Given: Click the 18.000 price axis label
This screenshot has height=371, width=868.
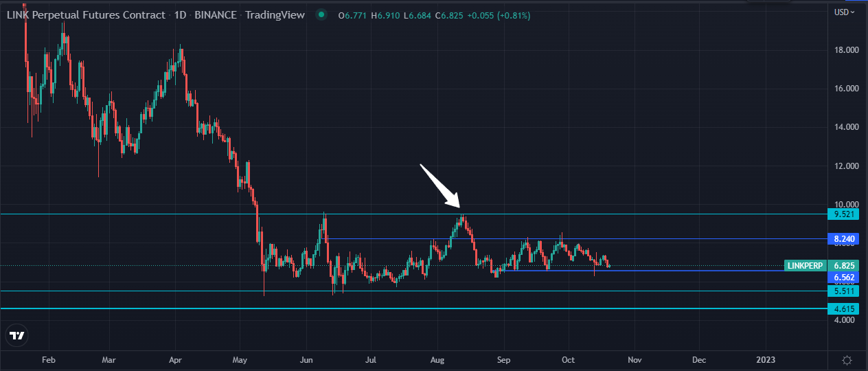Looking at the screenshot, I should pyautogui.click(x=847, y=50).
